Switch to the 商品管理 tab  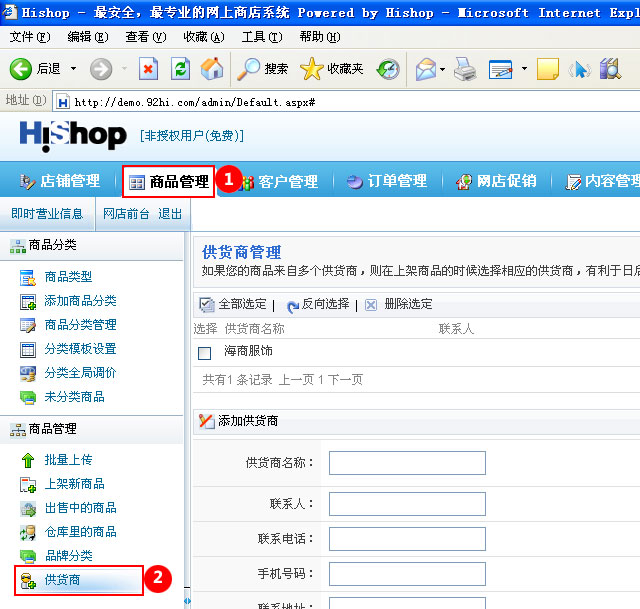169,182
